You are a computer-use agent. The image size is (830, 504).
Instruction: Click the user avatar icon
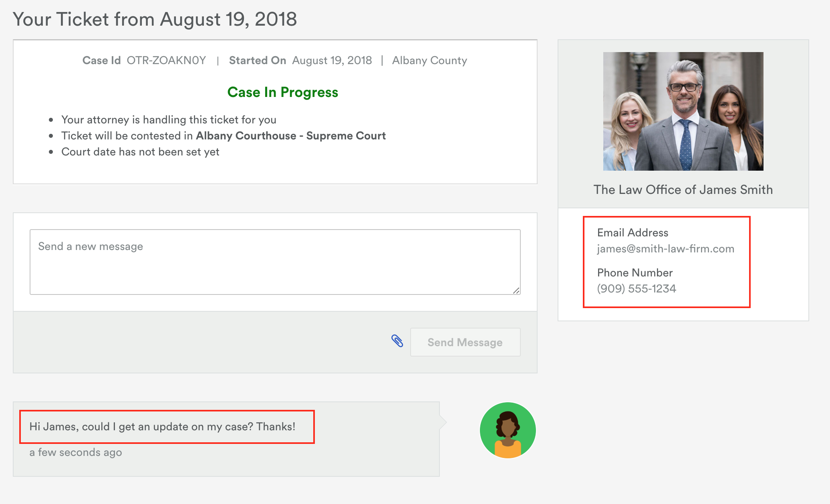point(508,430)
